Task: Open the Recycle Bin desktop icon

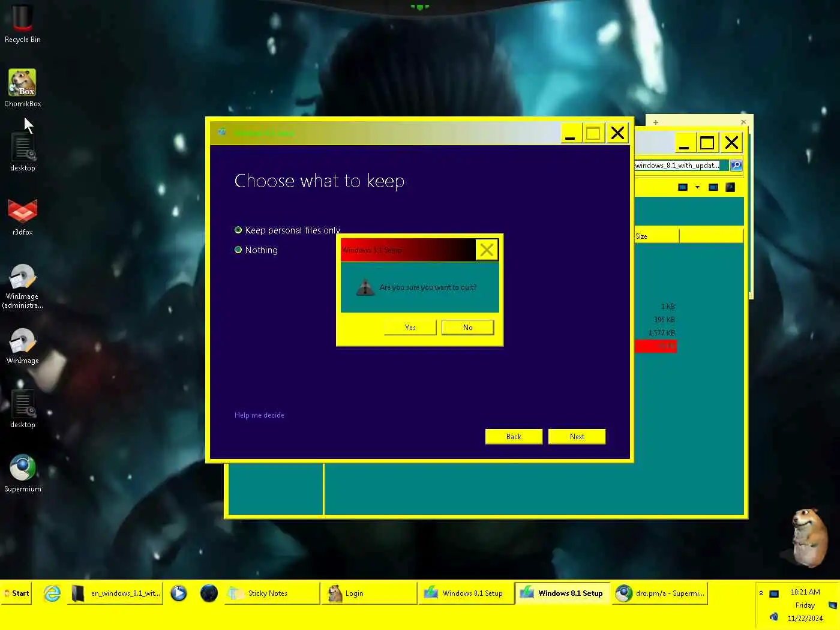Action: click(x=22, y=23)
